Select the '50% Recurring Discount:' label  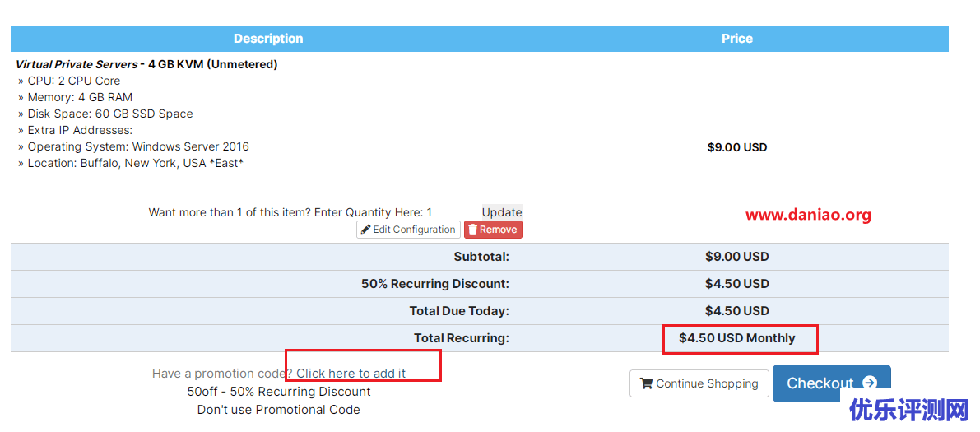pos(435,284)
